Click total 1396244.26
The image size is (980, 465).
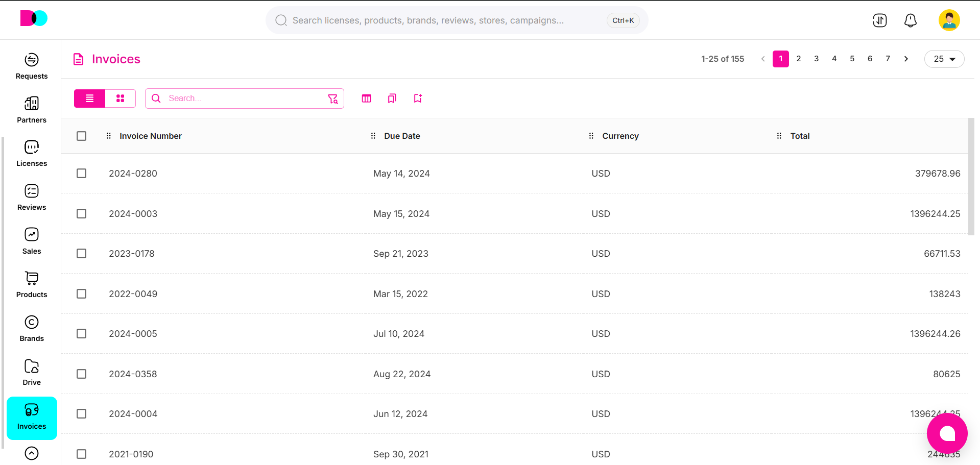coord(935,334)
